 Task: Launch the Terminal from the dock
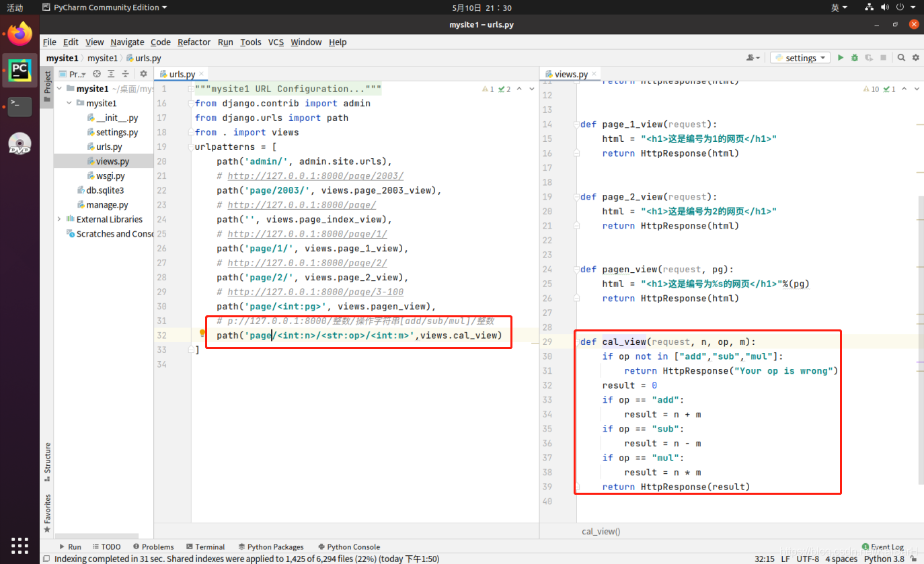point(20,106)
